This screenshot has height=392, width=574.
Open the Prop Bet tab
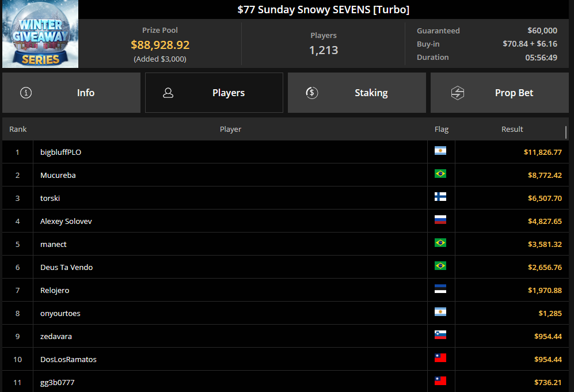pyautogui.click(x=499, y=92)
